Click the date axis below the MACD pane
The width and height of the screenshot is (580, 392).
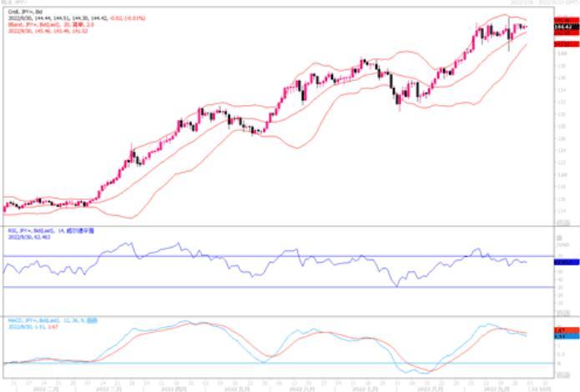[279, 385]
